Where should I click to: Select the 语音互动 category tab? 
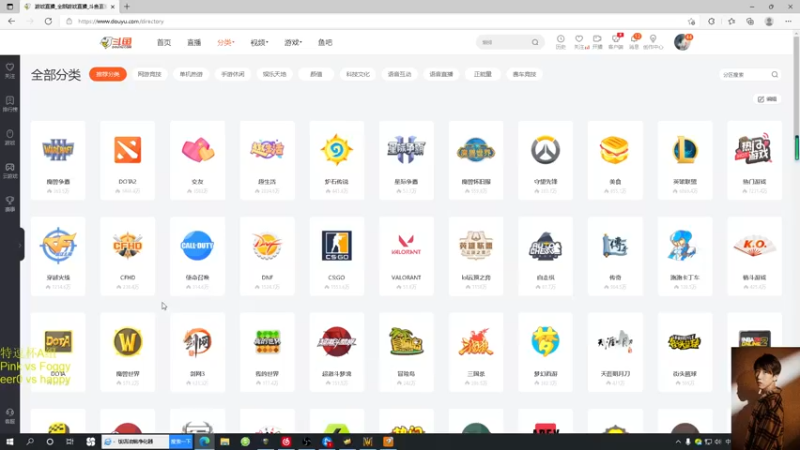[x=399, y=74]
